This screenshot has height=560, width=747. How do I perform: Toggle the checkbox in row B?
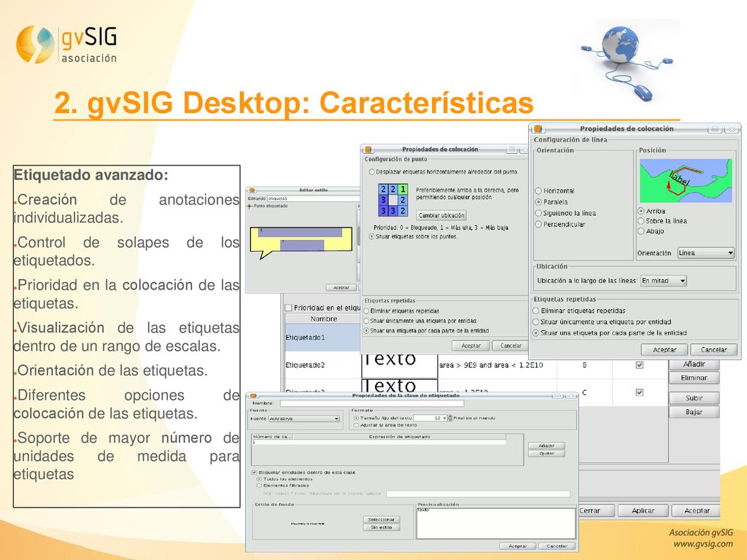639,365
